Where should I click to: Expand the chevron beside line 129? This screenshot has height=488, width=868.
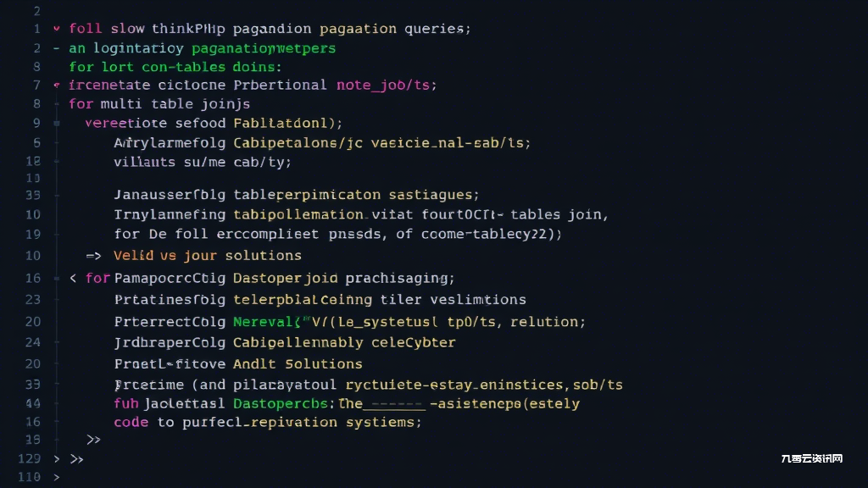pyautogui.click(x=57, y=458)
